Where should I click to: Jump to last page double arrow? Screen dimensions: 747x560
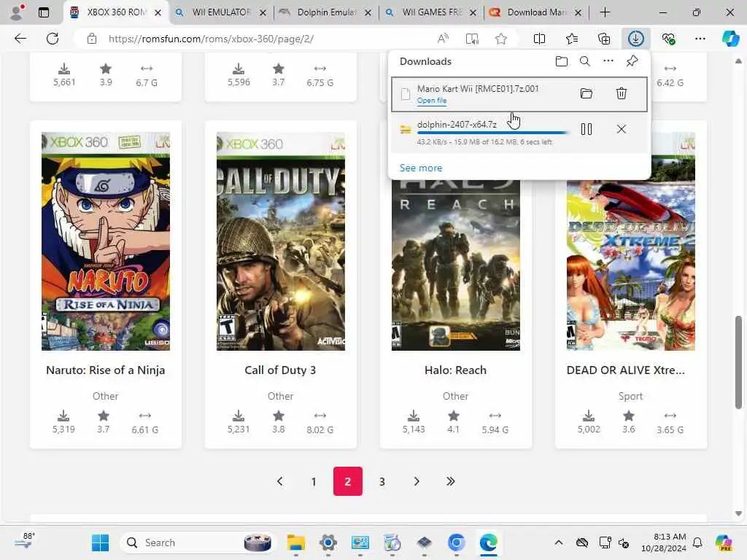[x=451, y=481]
